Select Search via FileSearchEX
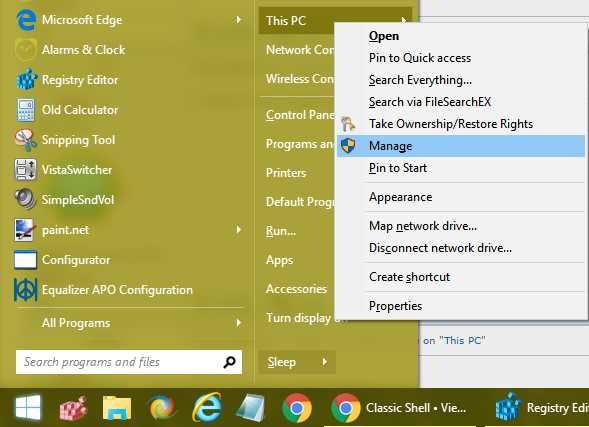Screen dimensions: 589x427 [x=461, y=102]
